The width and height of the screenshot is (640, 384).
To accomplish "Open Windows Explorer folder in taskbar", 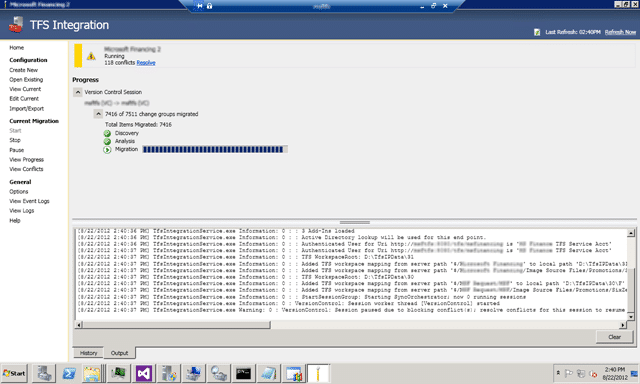I will coord(92,373).
